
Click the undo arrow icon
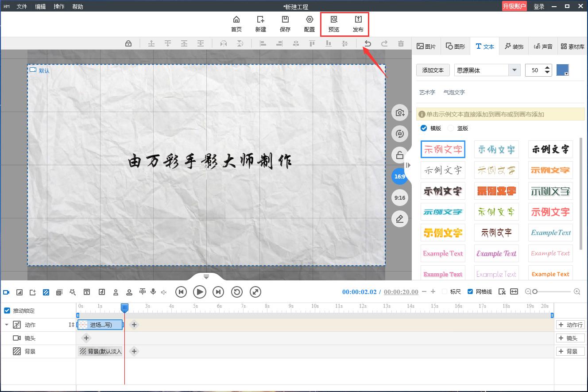(x=367, y=43)
